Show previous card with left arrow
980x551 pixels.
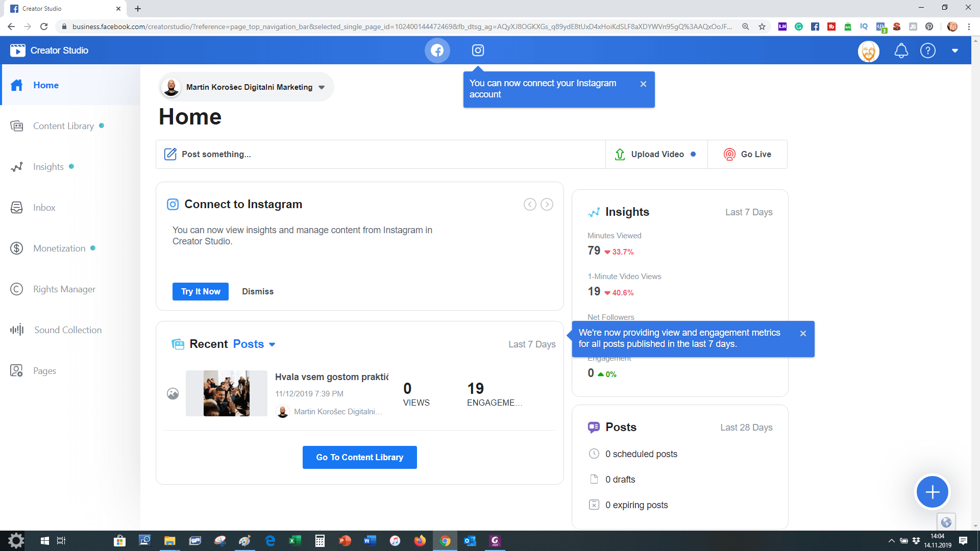tap(530, 205)
